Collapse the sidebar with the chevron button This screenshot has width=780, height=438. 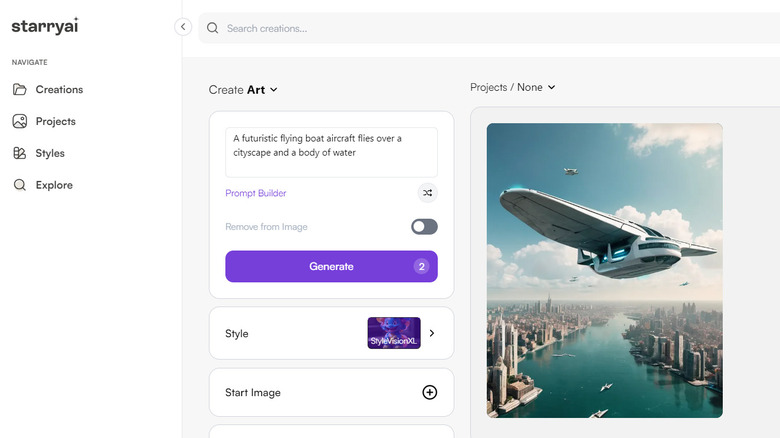click(183, 27)
